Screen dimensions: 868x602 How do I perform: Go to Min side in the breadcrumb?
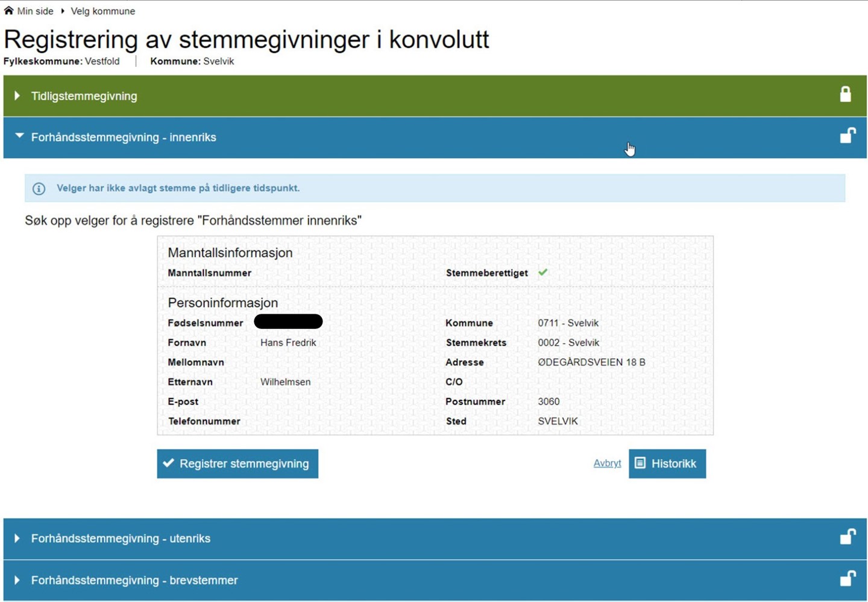(35, 11)
